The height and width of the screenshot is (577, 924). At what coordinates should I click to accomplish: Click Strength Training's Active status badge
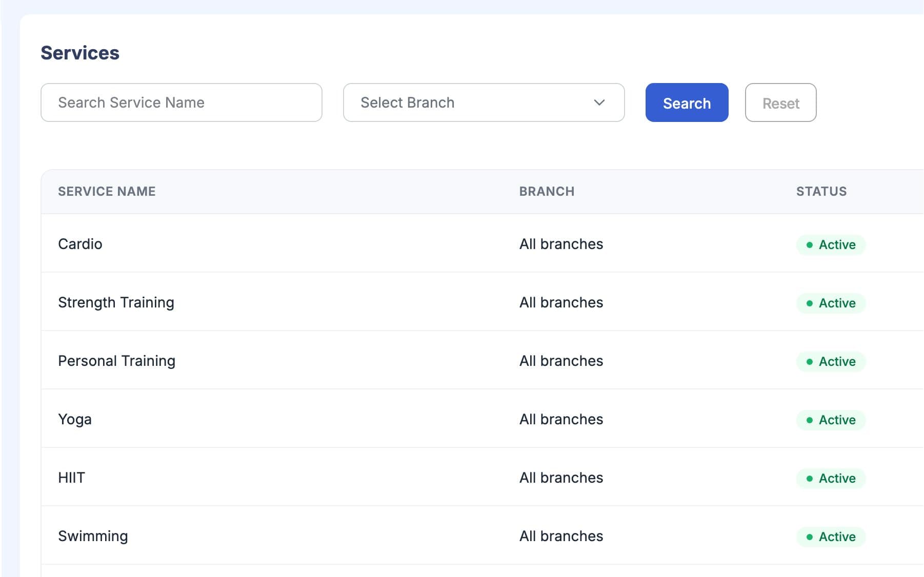[x=831, y=303]
